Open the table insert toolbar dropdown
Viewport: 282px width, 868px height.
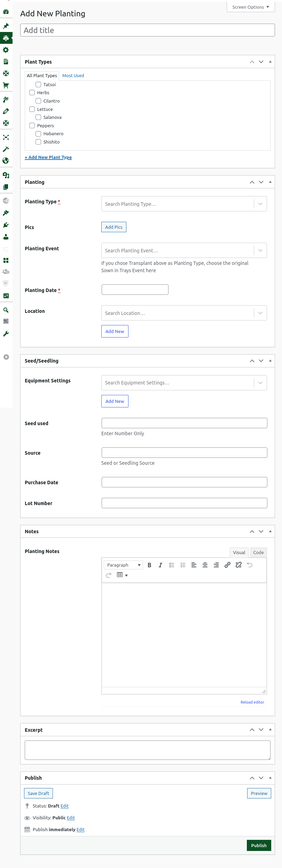pyautogui.click(x=122, y=575)
